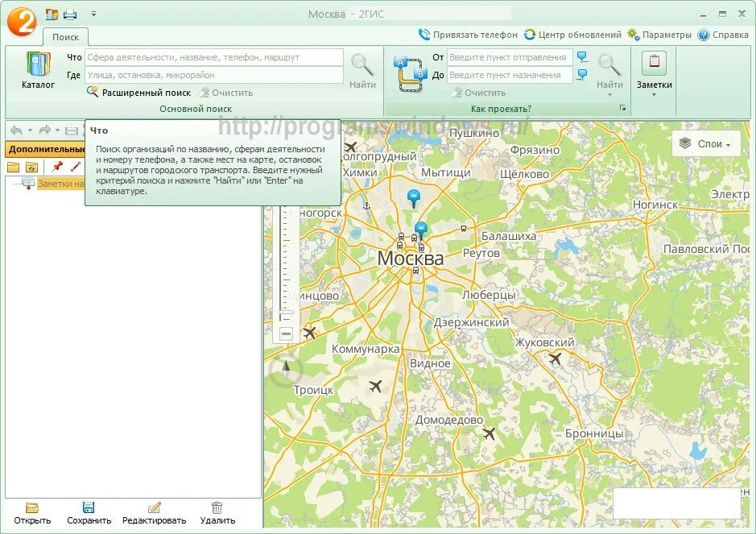Click the Найти magnifier in Основной поиск
Viewport: 756px width, 534px height.
(362, 71)
